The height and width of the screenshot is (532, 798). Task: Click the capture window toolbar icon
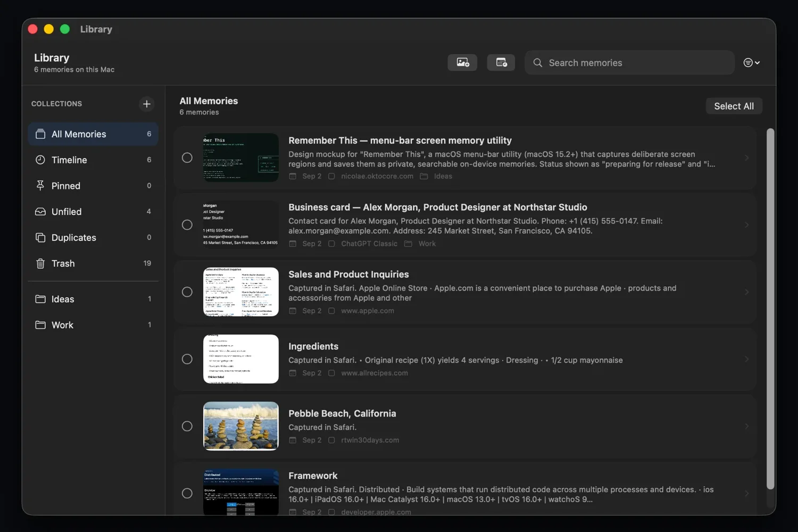point(501,63)
